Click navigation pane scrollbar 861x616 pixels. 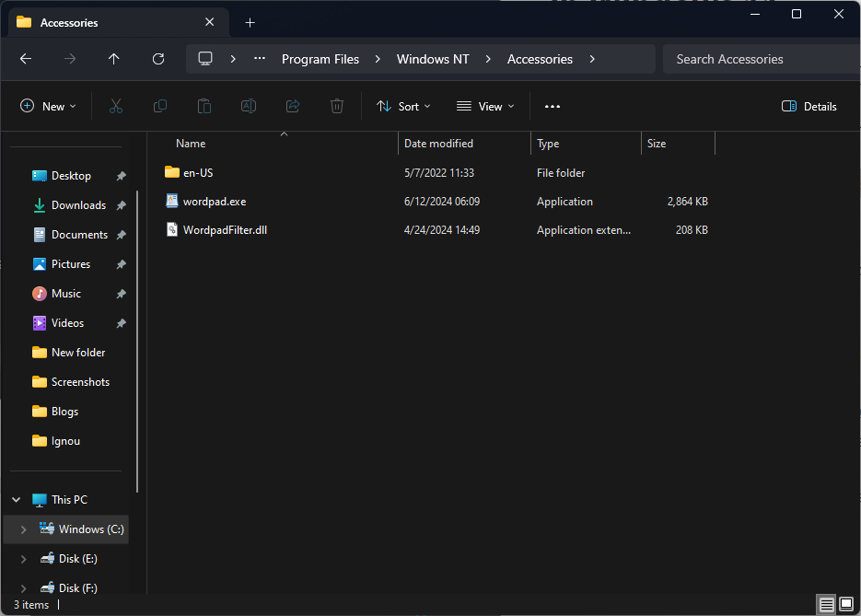(137, 342)
